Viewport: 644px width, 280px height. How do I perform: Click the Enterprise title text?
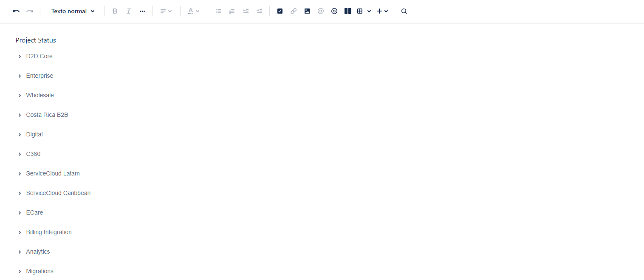(x=40, y=76)
